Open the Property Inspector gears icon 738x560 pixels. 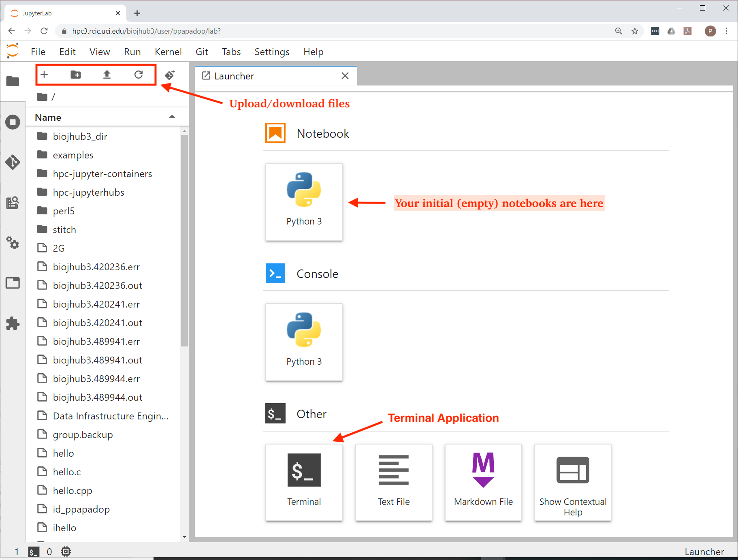(x=13, y=243)
